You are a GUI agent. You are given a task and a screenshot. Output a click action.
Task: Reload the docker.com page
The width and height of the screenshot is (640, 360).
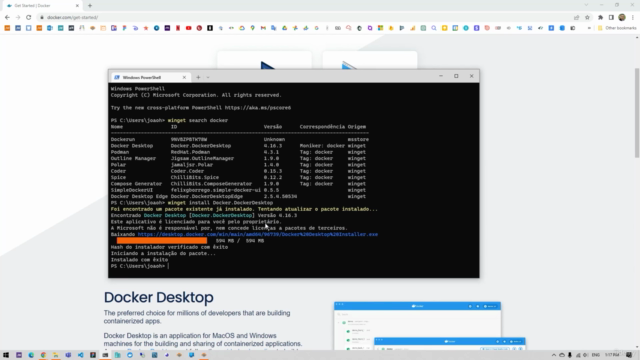pos(29,18)
